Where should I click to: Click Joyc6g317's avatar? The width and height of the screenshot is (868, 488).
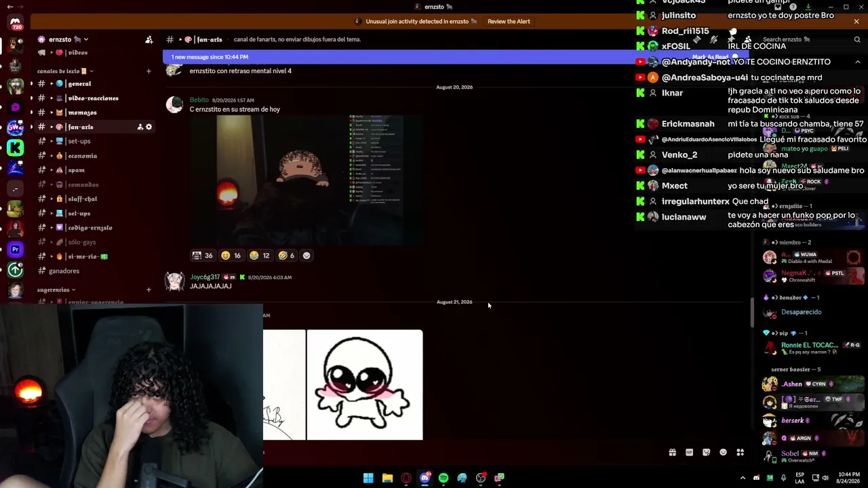coord(175,282)
